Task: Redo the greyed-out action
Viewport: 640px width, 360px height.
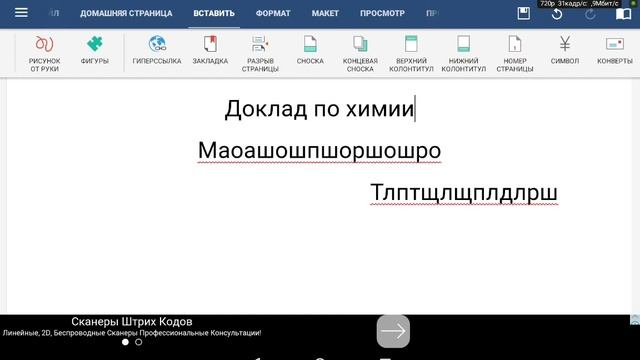Action: coord(590,14)
